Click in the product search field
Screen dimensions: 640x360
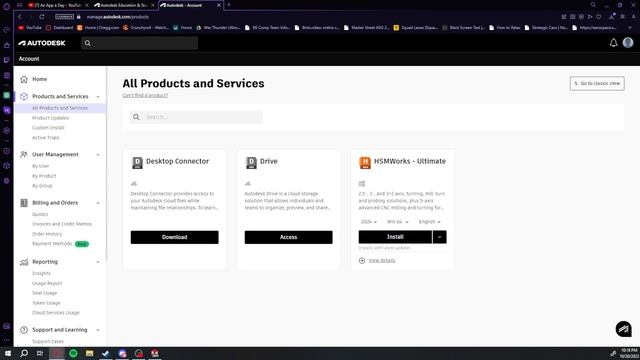[x=196, y=117]
